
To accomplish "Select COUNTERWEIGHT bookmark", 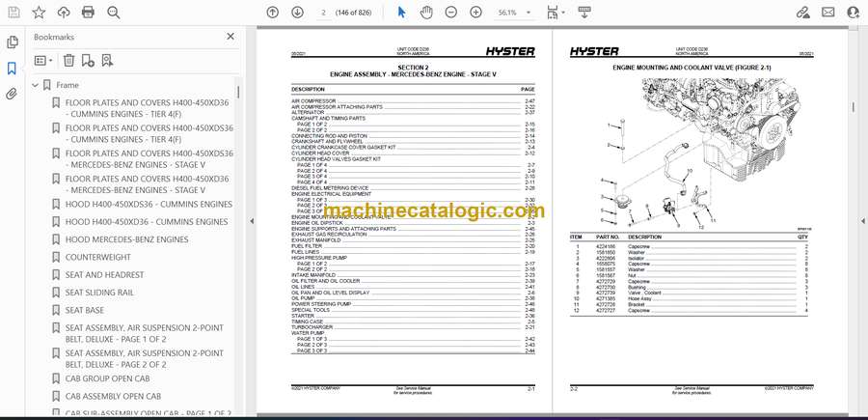I will (x=98, y=257).
